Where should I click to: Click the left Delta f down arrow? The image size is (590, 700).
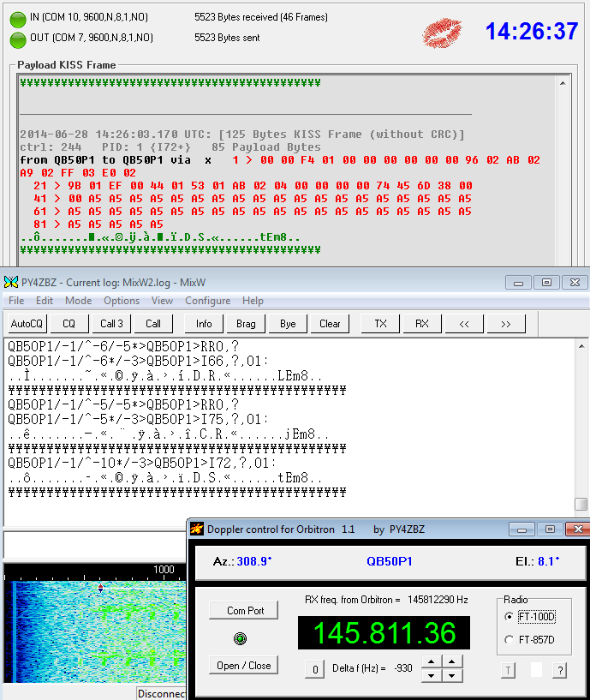[431, 675]
